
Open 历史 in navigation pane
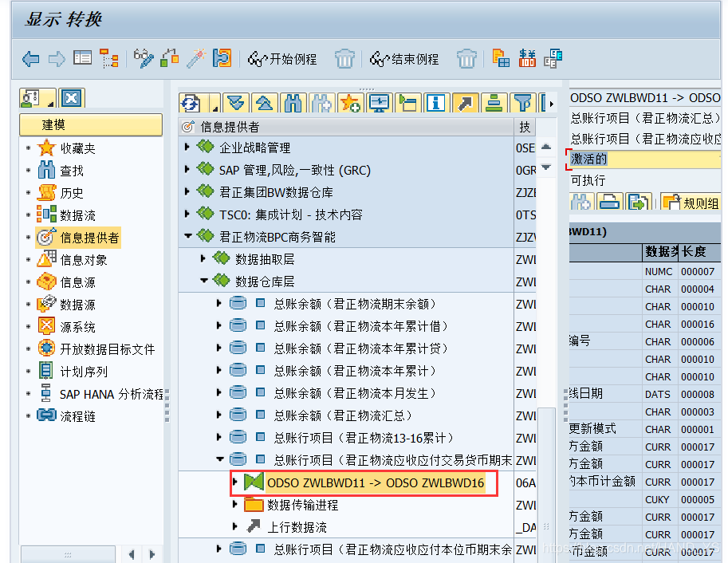pos(72,193)
